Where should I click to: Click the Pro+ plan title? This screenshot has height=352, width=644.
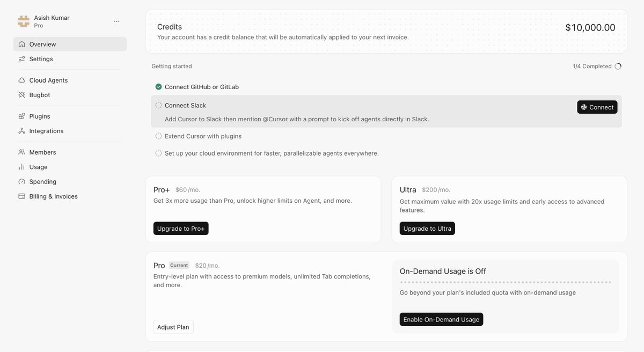pos(162,190)
